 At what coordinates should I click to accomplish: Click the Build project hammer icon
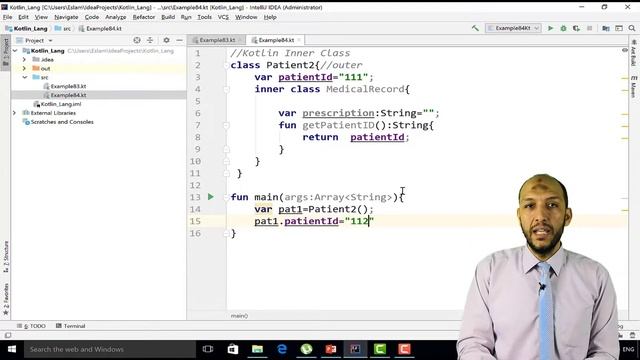point(475,28)
